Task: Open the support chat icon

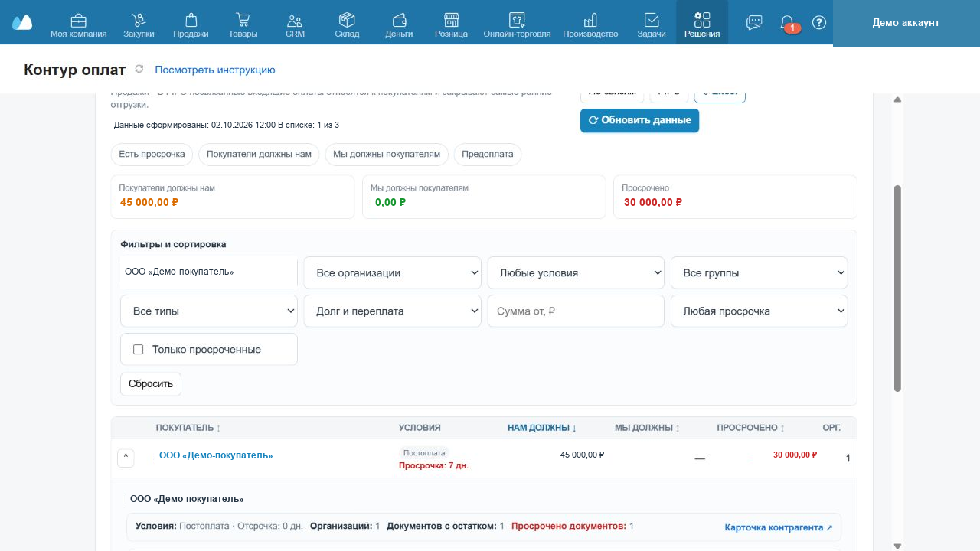Action: tap(754, 22)
